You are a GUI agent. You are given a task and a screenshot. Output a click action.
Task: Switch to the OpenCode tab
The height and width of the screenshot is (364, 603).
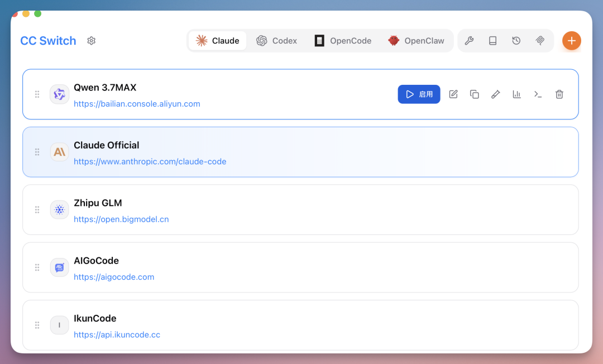(343, 41)
